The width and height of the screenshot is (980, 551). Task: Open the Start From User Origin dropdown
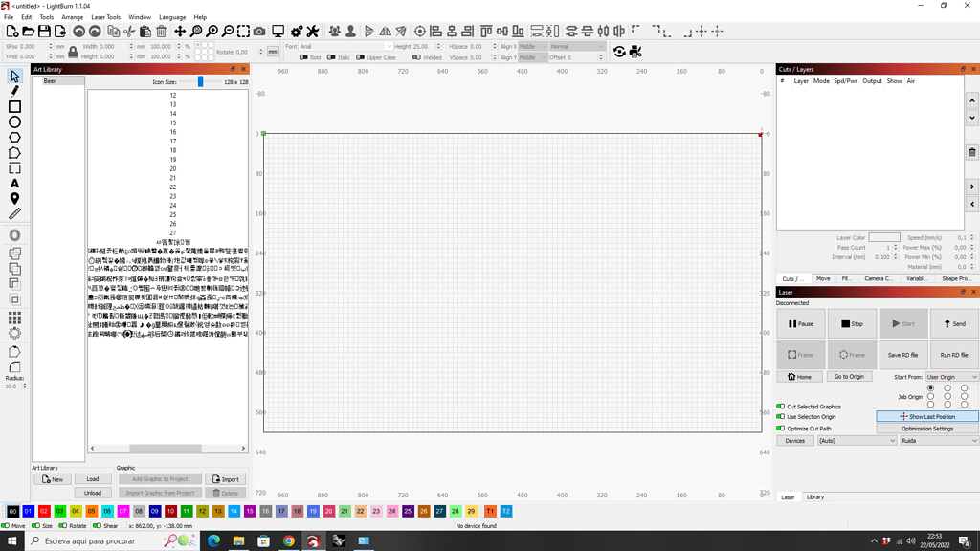(x=951, y=377)
